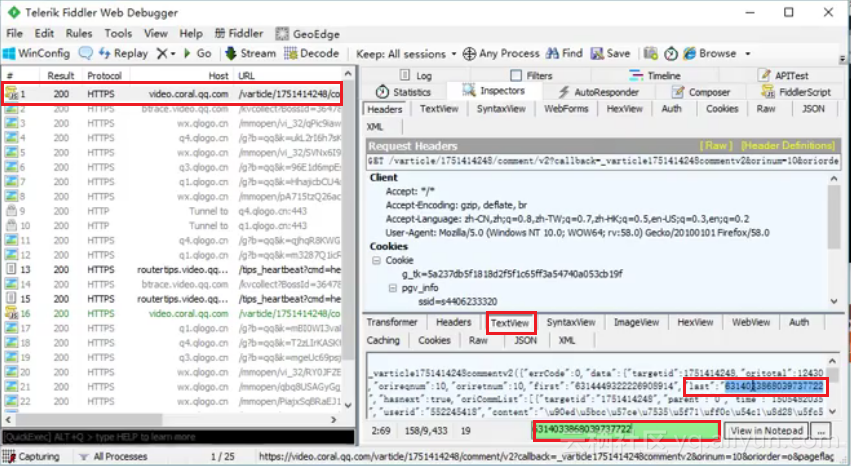851x466 pixels.
Task: Open the FiddlerScript tab
Action: 796,92
